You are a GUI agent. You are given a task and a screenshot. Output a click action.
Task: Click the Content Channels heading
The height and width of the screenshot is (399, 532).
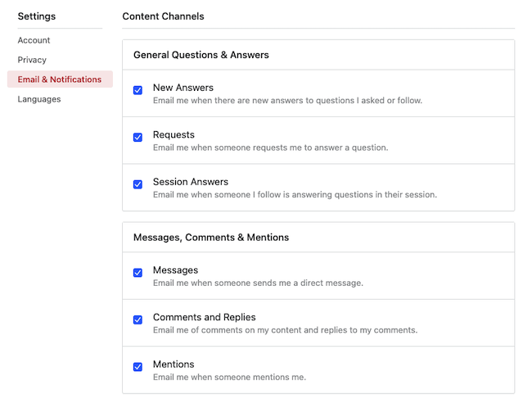[x=163, y=16]
